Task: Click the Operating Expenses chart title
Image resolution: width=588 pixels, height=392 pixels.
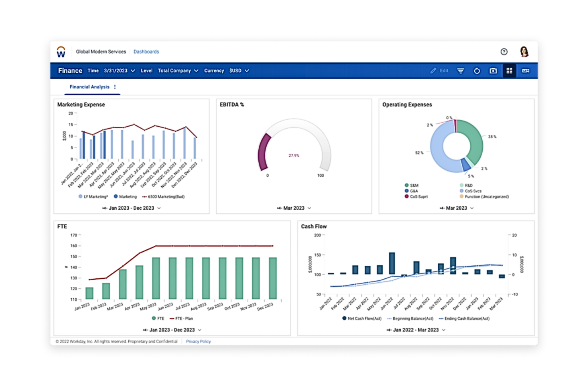Action: tap(407, 104)
